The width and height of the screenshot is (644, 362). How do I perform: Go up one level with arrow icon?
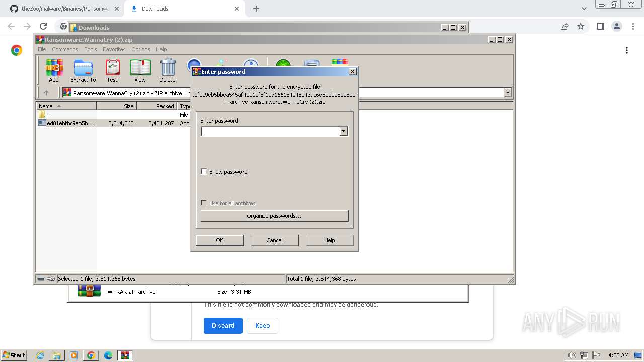pyautogui.click(x=46, y=93)
